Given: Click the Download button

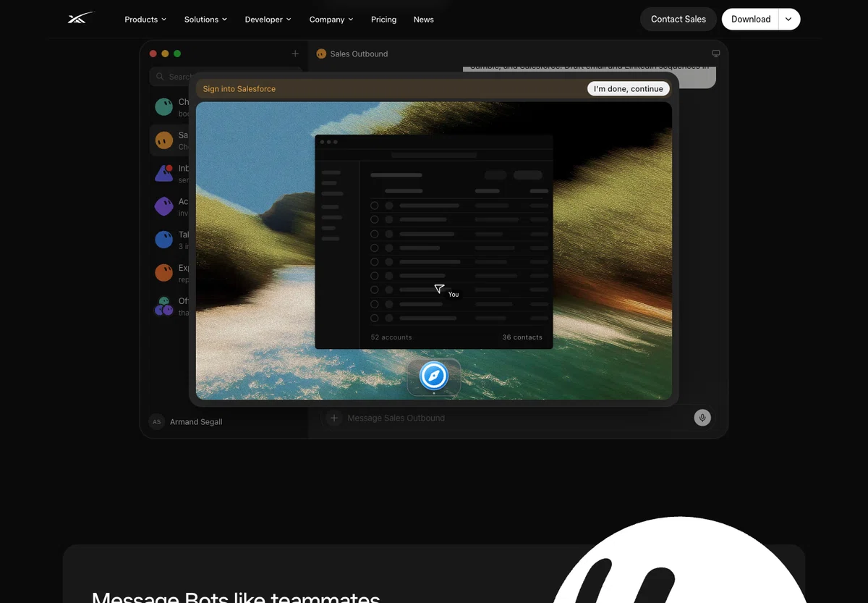Looking at the screenshot, I should (750, 19).
